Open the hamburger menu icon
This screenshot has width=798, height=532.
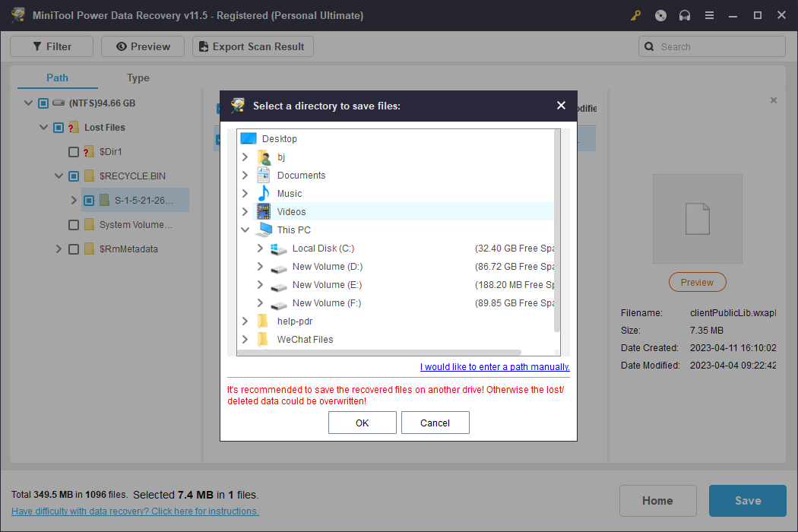click(709, 15)
